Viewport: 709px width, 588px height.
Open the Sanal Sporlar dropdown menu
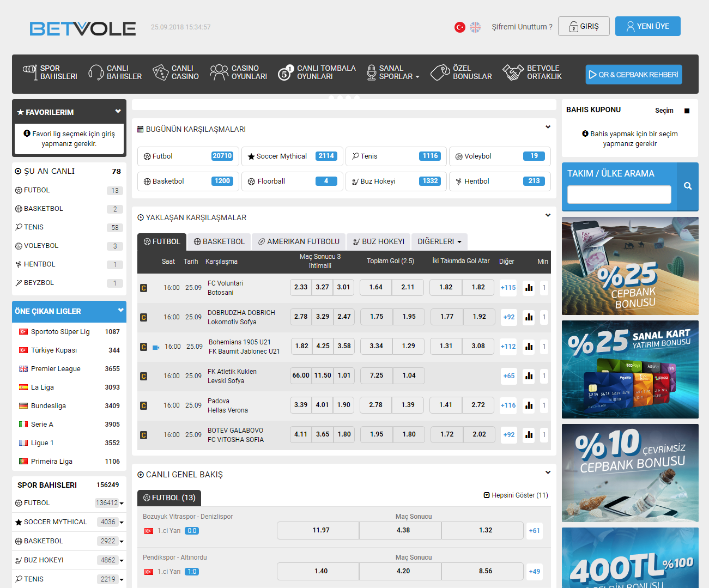[393, 73]
